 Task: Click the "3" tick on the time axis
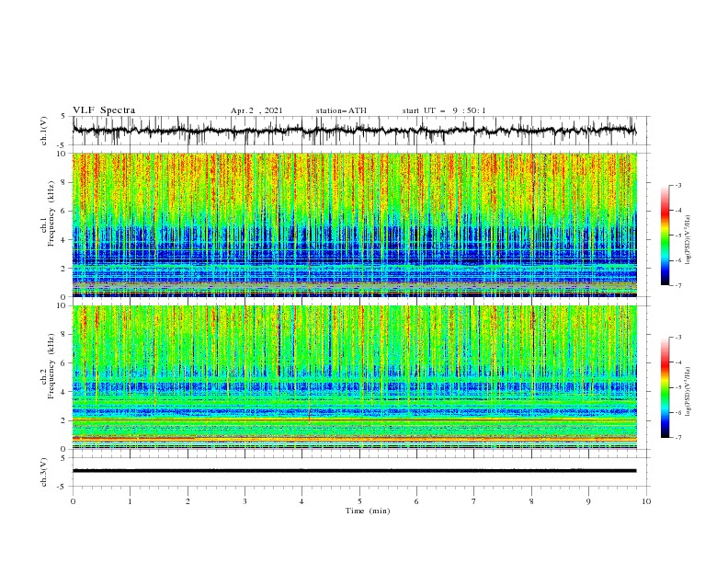click(245, 501)
